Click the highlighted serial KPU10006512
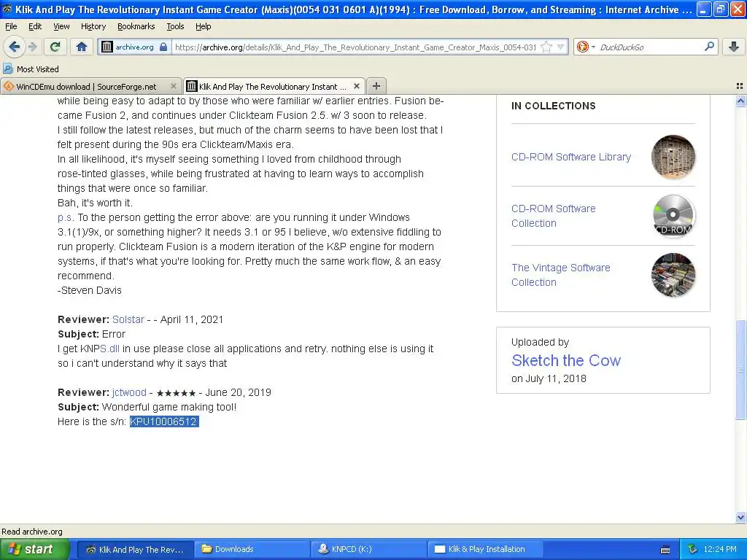 pos(163,421)
